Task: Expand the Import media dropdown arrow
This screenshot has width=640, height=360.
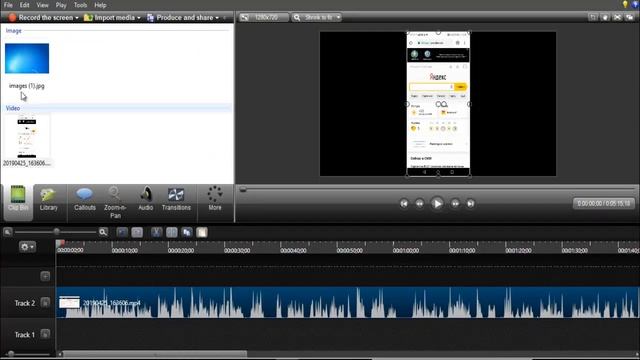Action: 139,18
